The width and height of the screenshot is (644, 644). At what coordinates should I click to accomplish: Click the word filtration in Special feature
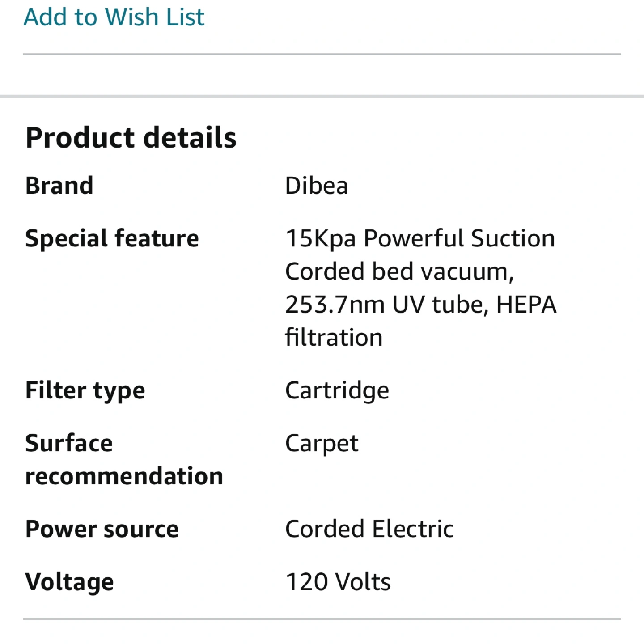(x=334, y=337)
